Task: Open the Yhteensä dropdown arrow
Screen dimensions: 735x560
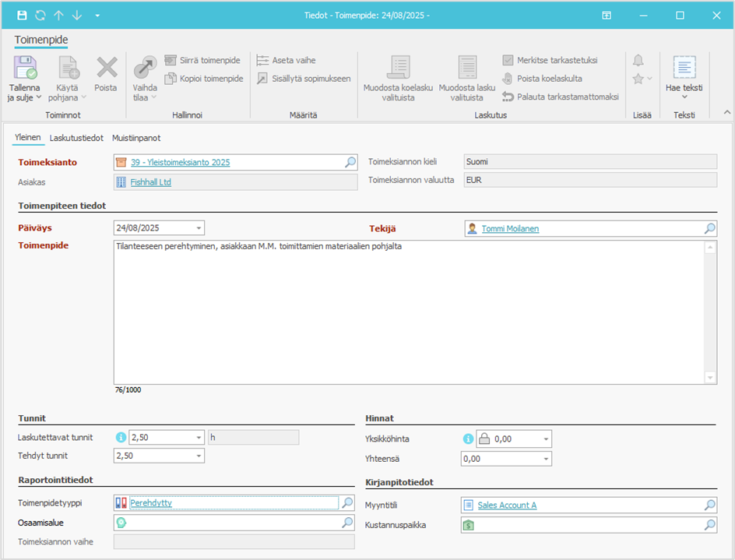Action: coord(547,459)
